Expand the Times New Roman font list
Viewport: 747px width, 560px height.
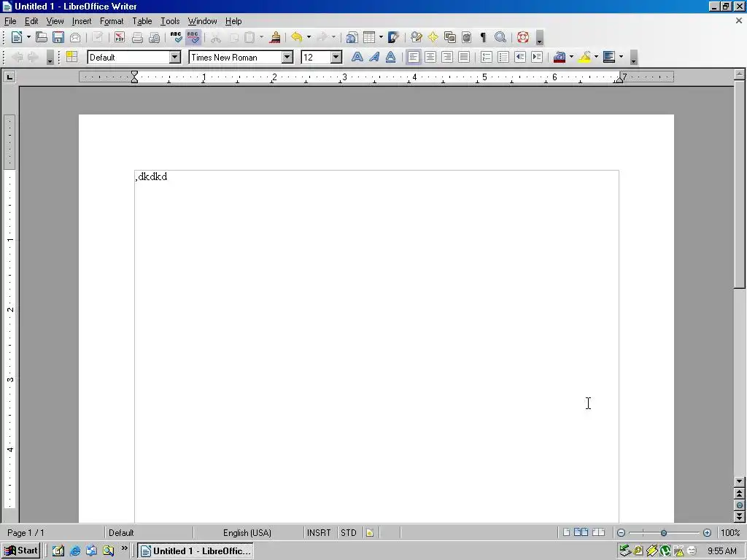pyautogui.click(x=287, y=57)
